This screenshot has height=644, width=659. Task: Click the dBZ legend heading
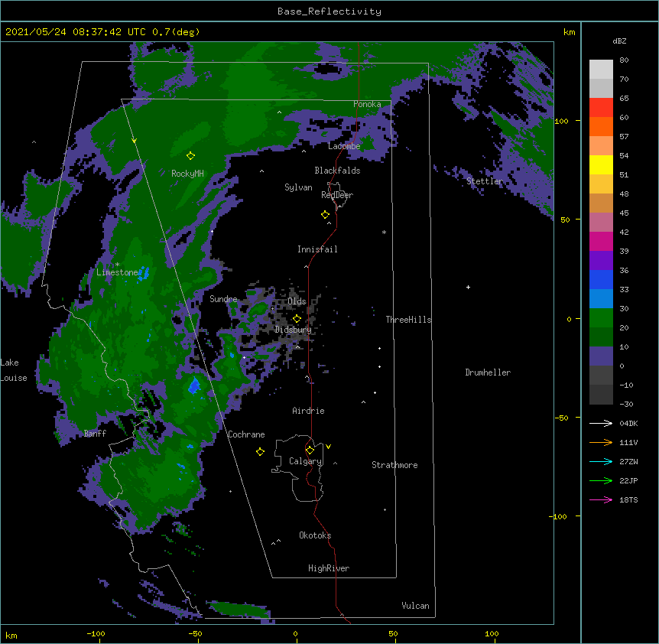[619, 41]
